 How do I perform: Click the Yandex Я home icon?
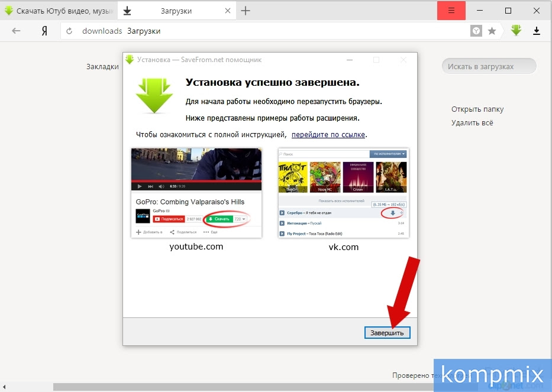(44, 31)
